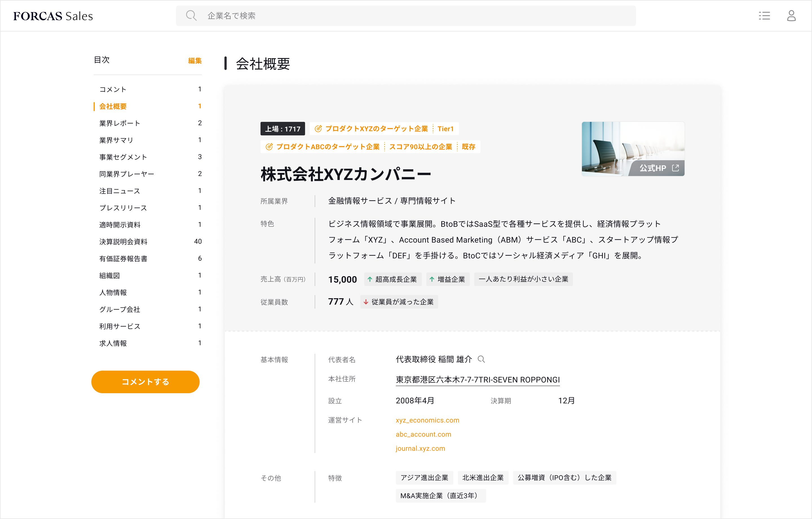Click the 超高成長企業 tag
This screenshot has height=519, width=812.
click(x=393, y=279)
